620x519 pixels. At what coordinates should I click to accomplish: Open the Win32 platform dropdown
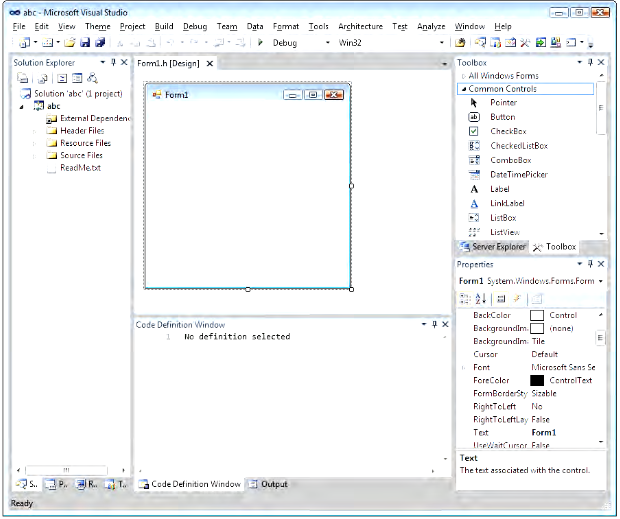pyautogui.click(x=442, y=43)
